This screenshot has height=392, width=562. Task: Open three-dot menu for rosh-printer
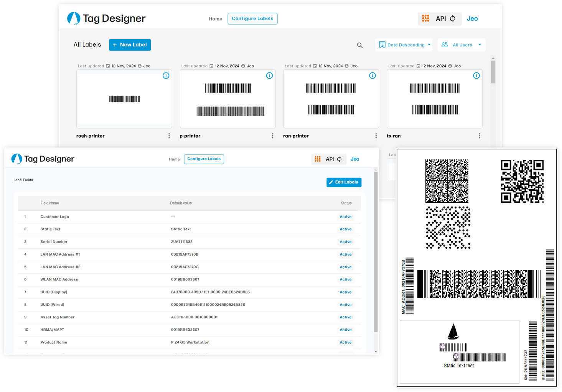pos(169,136)
